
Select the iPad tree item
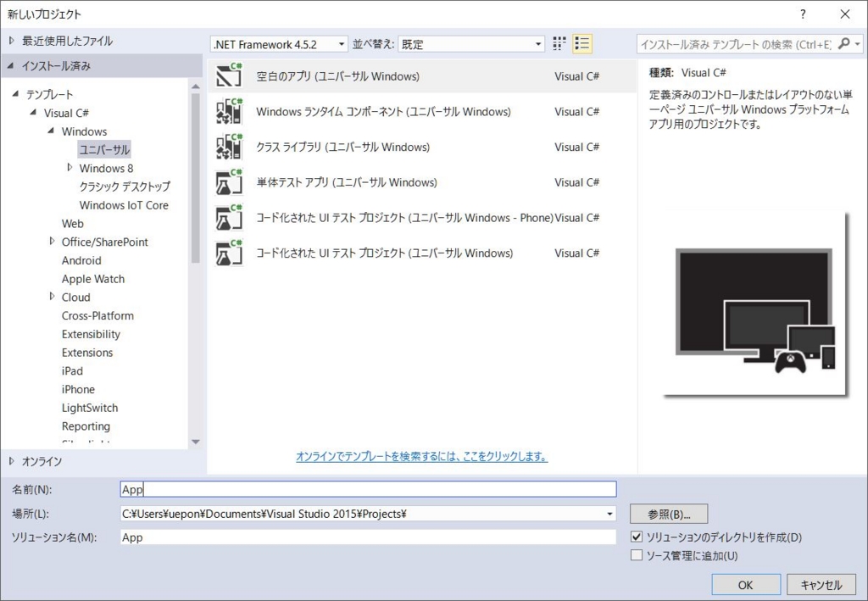(x=72, y=370)
